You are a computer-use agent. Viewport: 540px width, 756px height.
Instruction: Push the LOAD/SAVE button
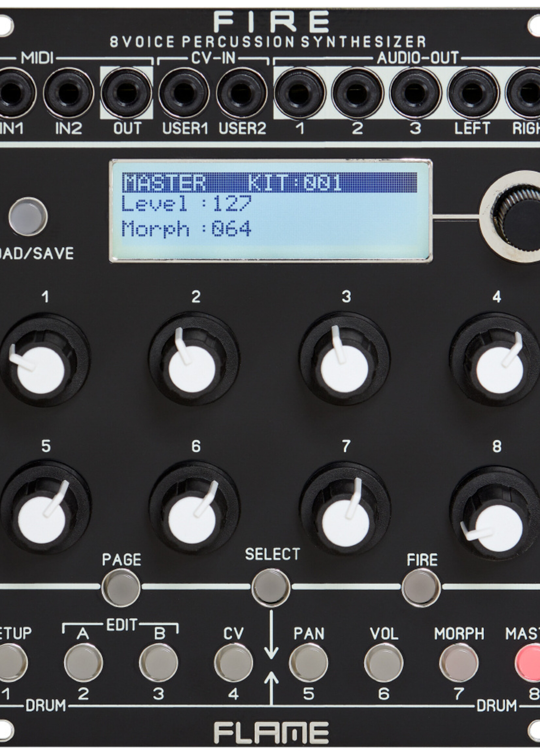[28, 217]
